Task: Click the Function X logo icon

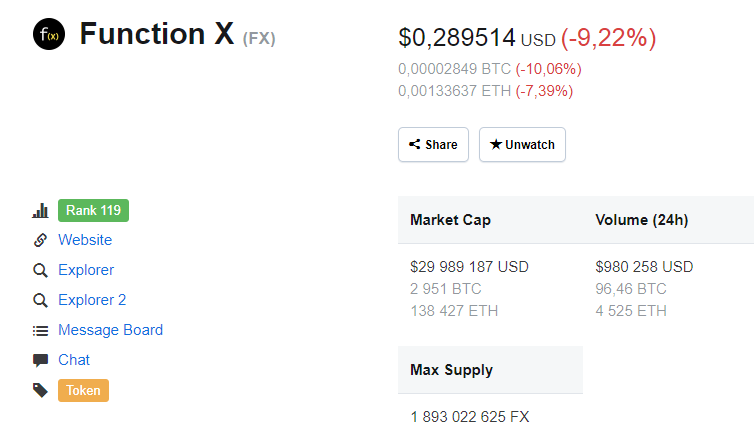Action: pyautogui.click(x=48, y=36)
